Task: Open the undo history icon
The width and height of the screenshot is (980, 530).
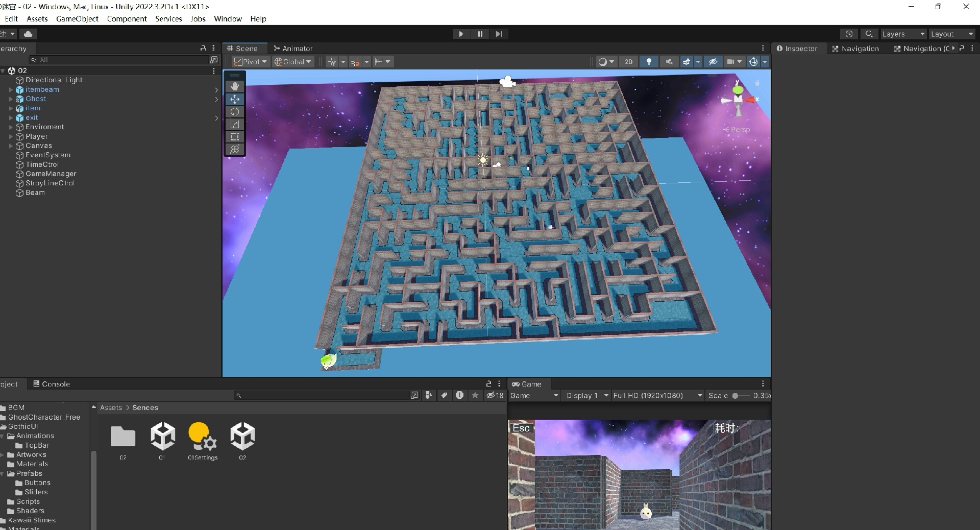Action: [x=849, y=34]
